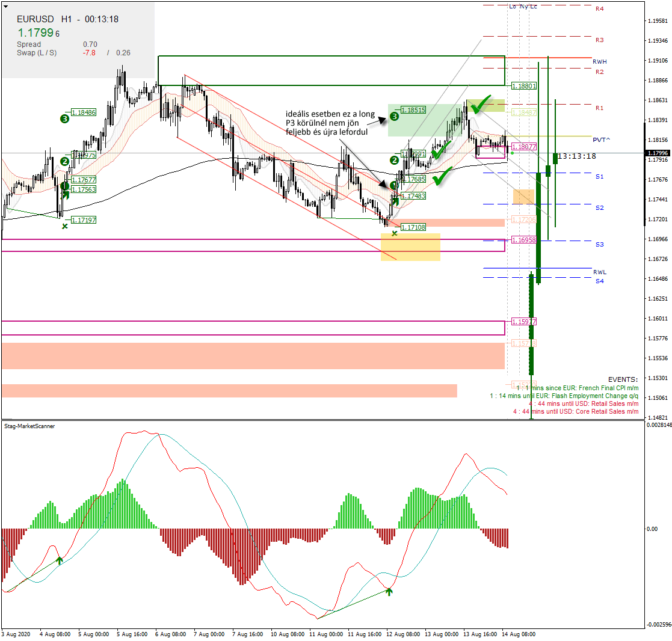Select the S4 support level label
Screen dimensions: 672x641
pyautogui.click(x=600, y=281)
